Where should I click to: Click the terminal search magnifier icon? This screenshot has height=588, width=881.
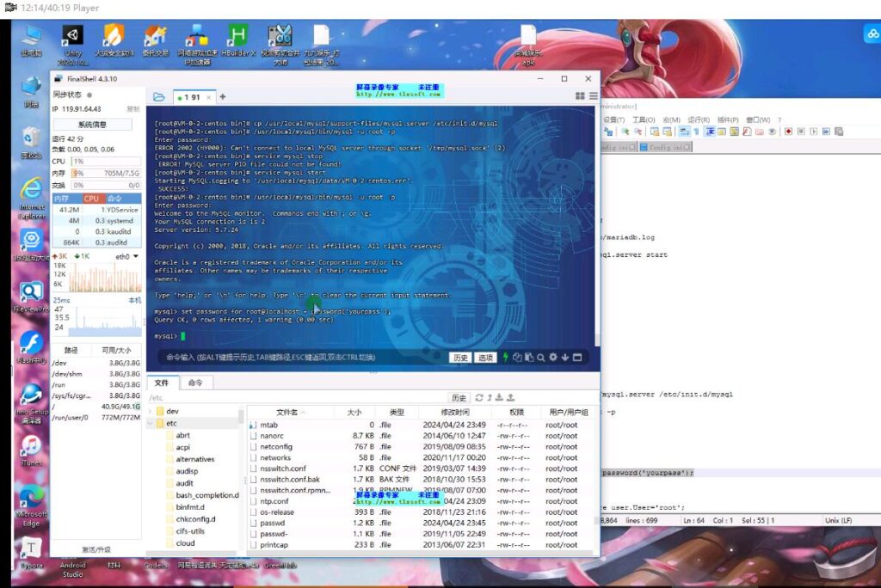(542, 358)
